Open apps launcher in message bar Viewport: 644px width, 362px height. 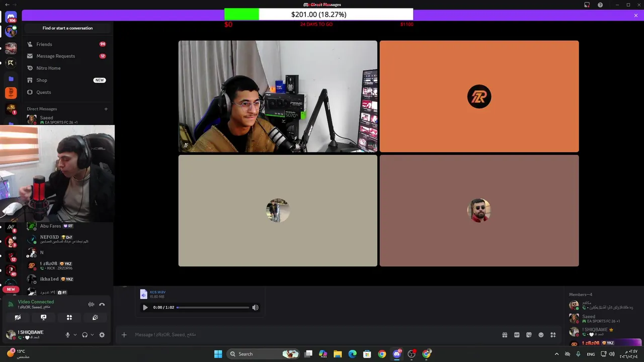(x=553, y=335)
